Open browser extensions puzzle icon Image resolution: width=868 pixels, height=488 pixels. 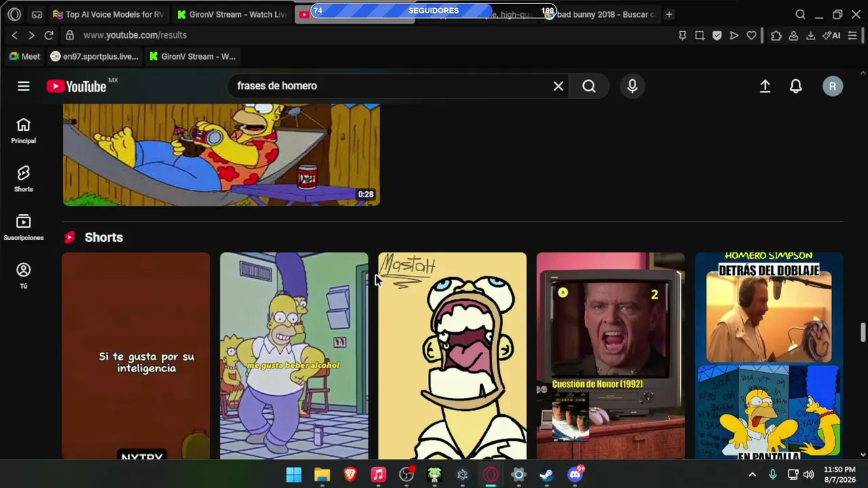(x=776, y=35)
